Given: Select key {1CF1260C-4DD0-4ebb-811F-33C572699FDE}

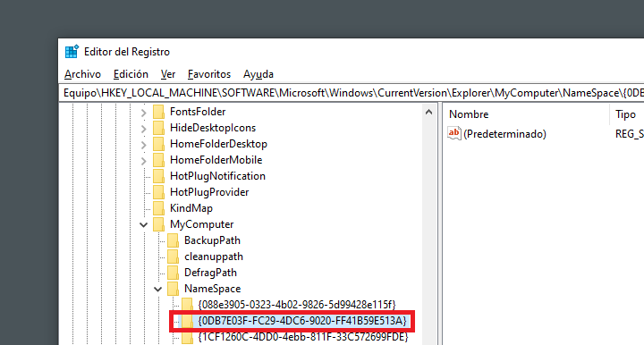Looking at the screenshot, I should pyautogui.click(x=303, y=337).
